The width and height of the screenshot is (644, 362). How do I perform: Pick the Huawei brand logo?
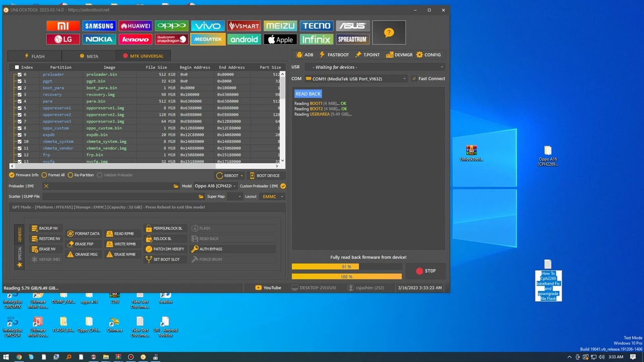[135, 26]
